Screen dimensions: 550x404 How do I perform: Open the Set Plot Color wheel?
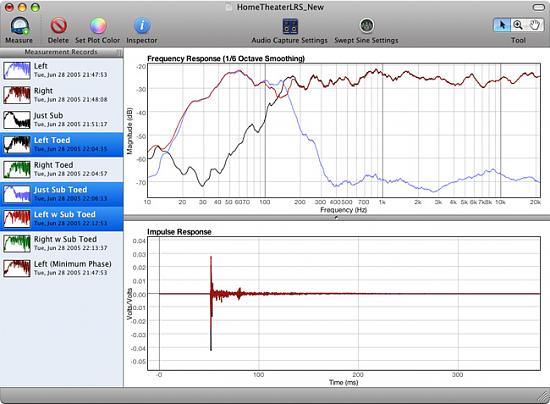[x=98, y=26]
